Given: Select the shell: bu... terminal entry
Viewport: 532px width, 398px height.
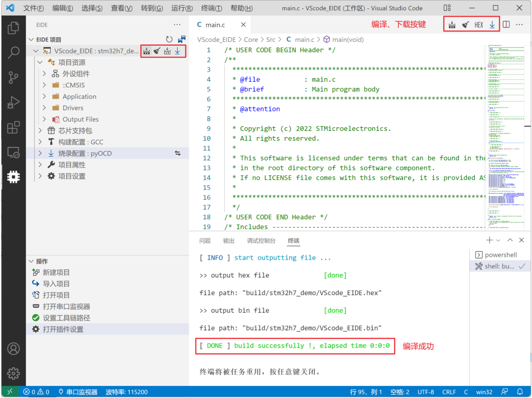Looking at the screenshot, I should (x=500, y=266).
